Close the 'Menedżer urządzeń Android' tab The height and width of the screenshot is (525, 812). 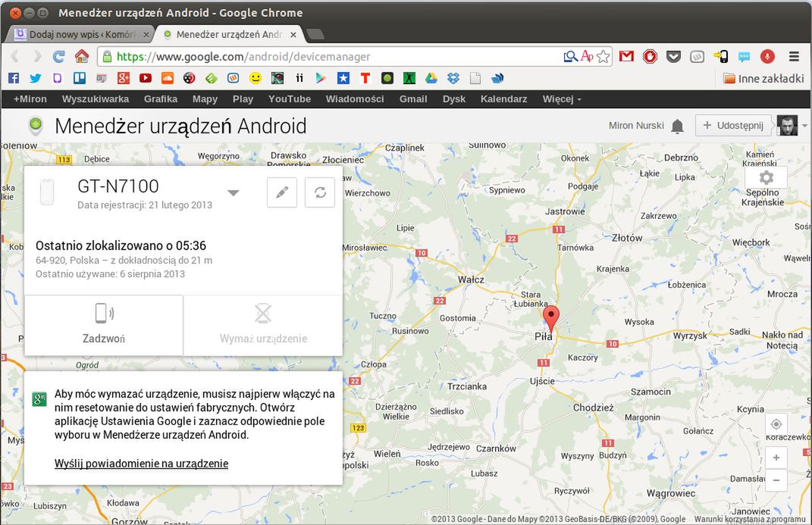(293, 35)
